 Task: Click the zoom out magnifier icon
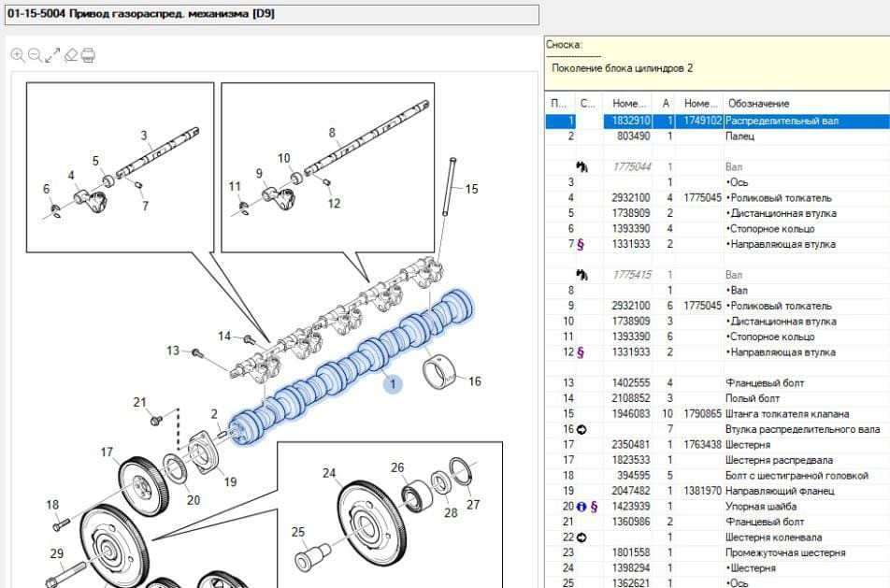(x=35, y=55)
